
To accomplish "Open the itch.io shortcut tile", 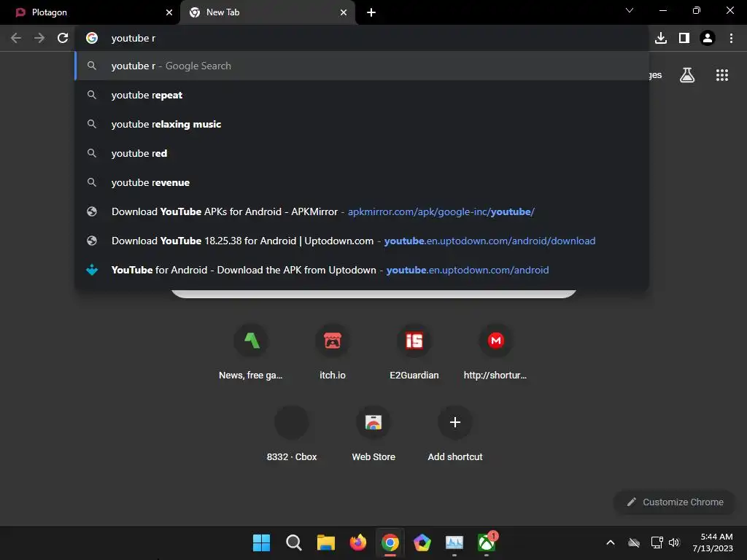I will (x=333, y=352).
